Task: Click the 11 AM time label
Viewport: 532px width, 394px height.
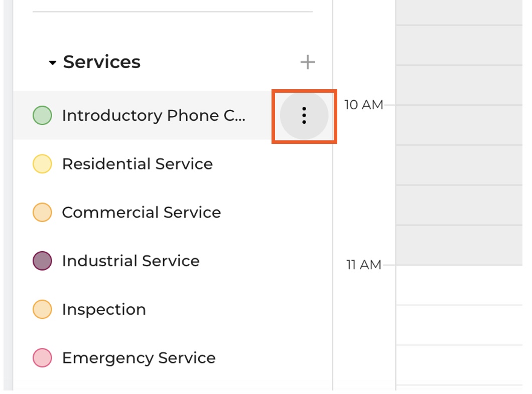Action: [363, 265]
